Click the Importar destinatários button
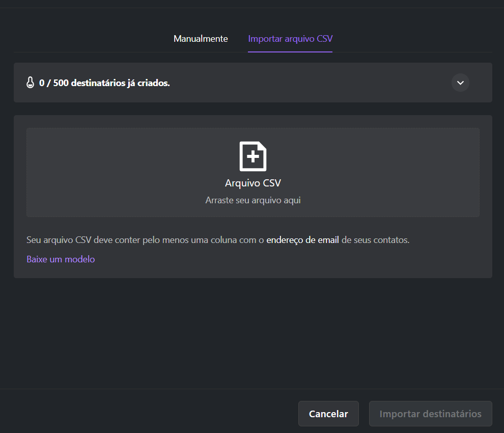Image resolution: width=504 pixels, height=433 pixels. [430, 414]
